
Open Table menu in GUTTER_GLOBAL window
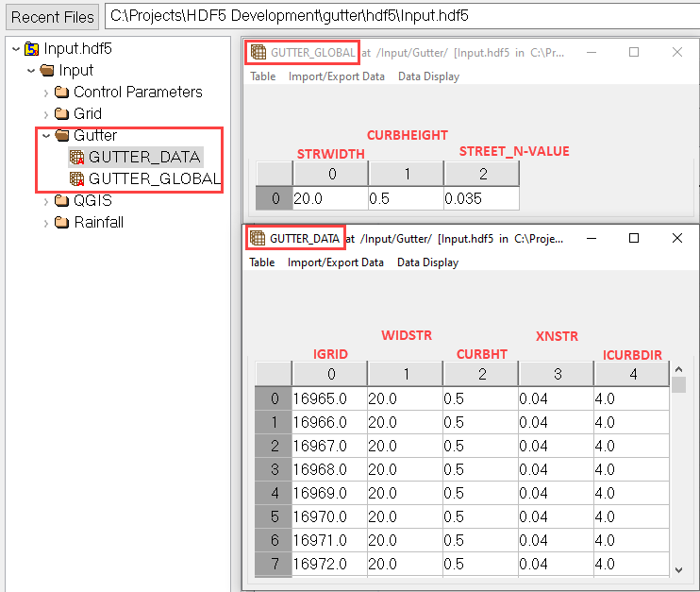tap(262, 76)
